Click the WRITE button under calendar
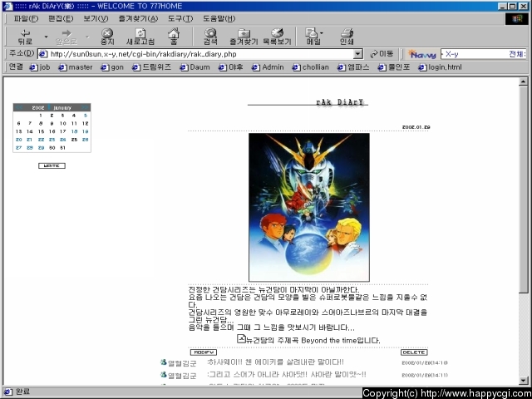The width and height of the screenshot is (532, 399). [52, 165]
